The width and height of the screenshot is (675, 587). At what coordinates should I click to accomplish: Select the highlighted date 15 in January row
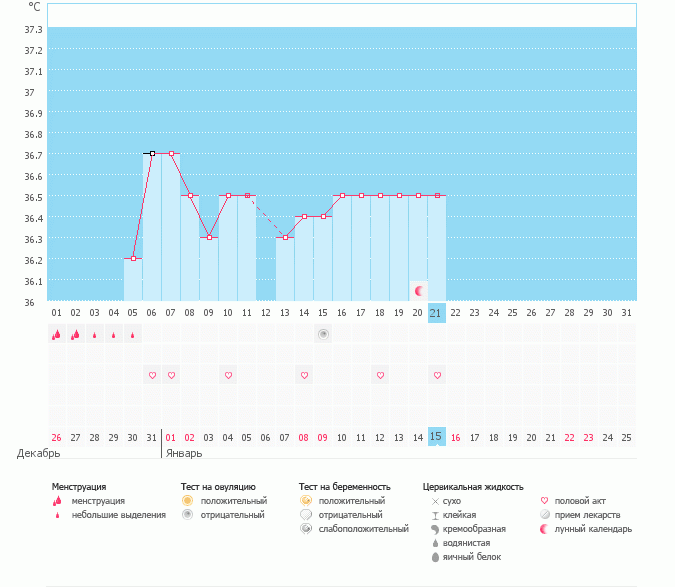tap(436, 437)
